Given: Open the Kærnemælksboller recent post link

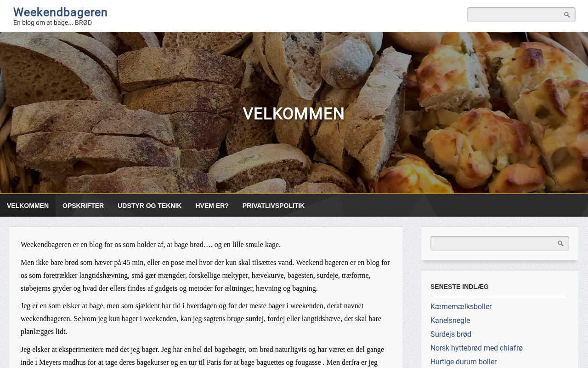Looking at the screenshot, I should (461, 307).
